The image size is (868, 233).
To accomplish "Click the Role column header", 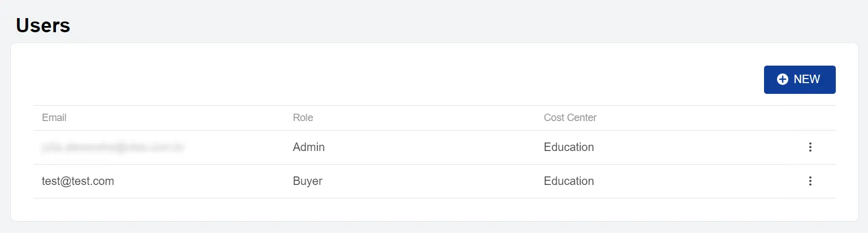I will [x=303, y=118].
